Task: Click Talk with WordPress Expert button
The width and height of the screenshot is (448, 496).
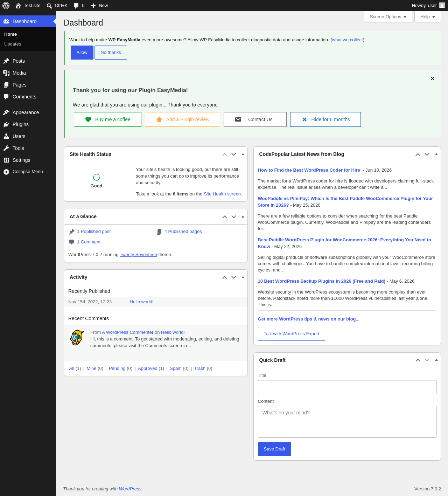Action: click(292, 334)
